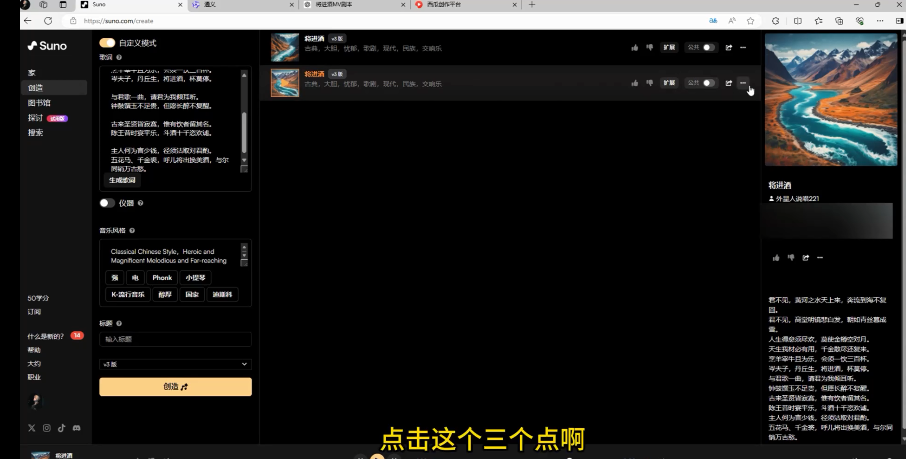Viewport: 906px width, 459px height.
Task: Add the Phonk style tag
Action: point(162,278)
